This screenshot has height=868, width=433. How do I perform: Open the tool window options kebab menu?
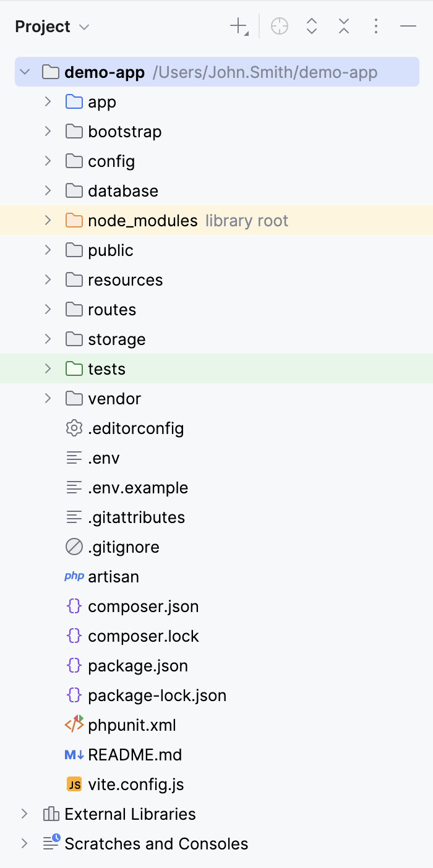tap(376, 26)
